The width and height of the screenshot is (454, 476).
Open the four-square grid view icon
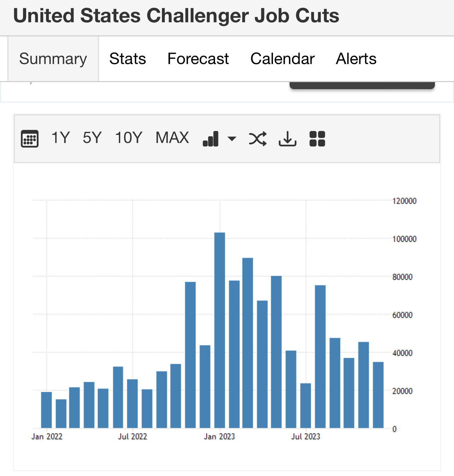click(317, 138)
